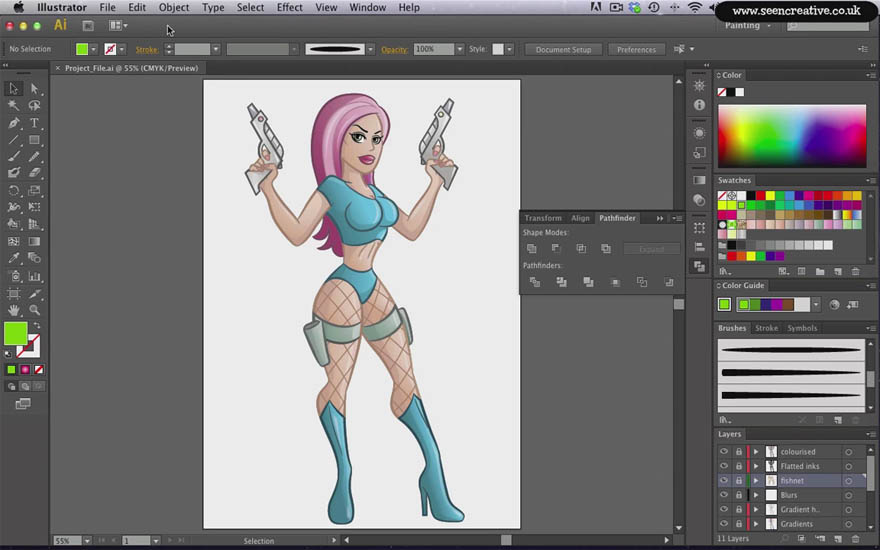Select the Type tool
The height and width of the screenshot is (550, 880).
(34, 123)
